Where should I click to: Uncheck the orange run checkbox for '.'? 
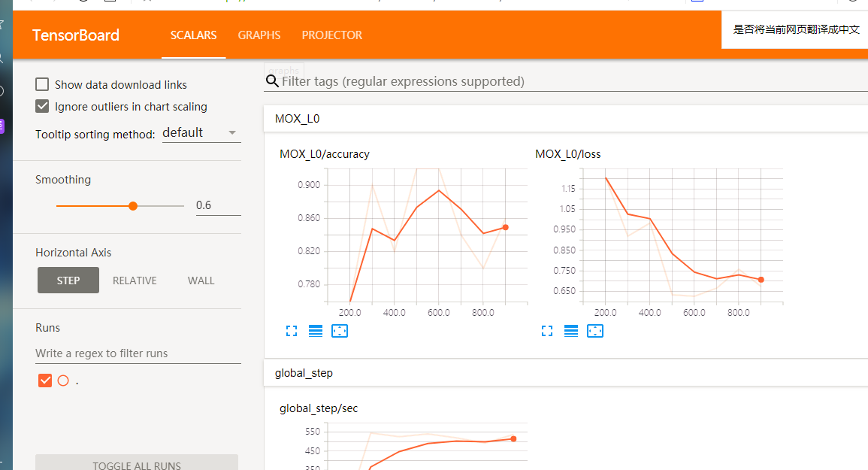tap(45, 381)
